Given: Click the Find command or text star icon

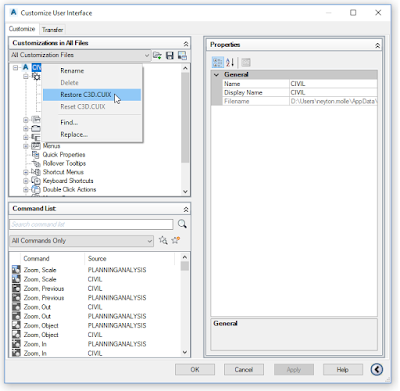Looking at the screenshot, I should click(x=163, y=240).
